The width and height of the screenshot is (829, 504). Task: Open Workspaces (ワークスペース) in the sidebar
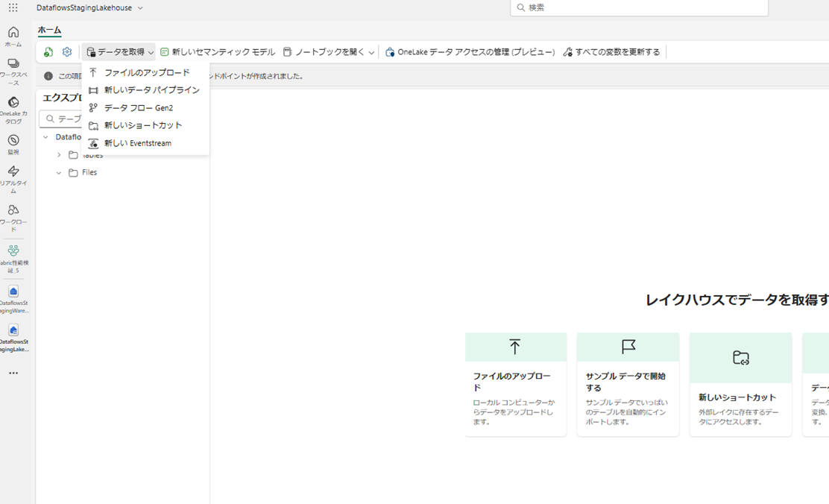click(13, 72)
